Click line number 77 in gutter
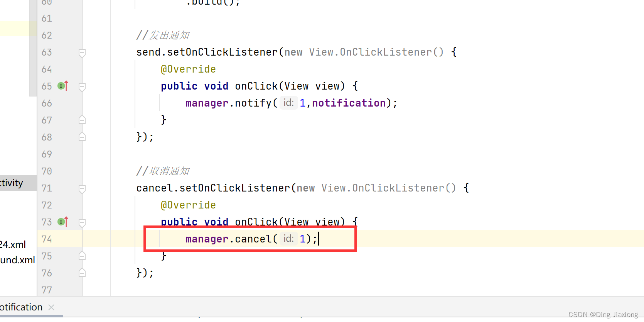 pyautogui.click(x=47, y=290)
